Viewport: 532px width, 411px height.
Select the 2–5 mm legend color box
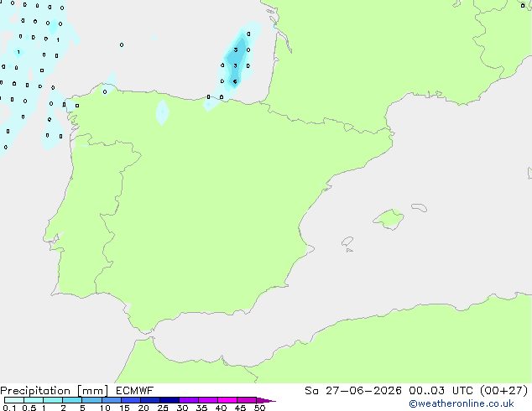tap(72, 400)
